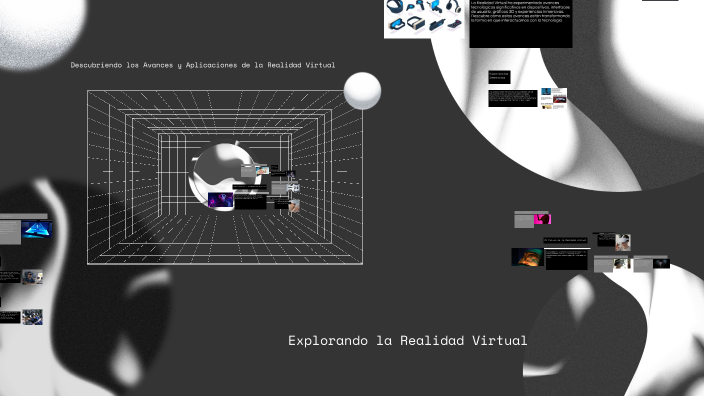Open shirtless man on blue background image

point(262,170)
